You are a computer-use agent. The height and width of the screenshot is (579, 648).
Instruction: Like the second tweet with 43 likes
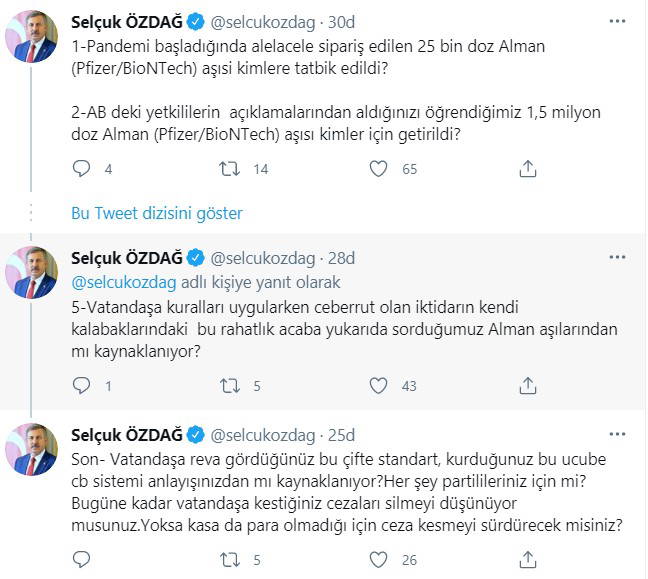click(377, 385)
